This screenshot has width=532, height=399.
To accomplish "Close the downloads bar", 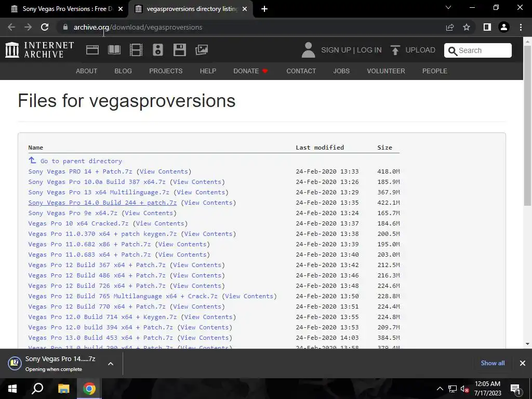I will click(523, 363).
